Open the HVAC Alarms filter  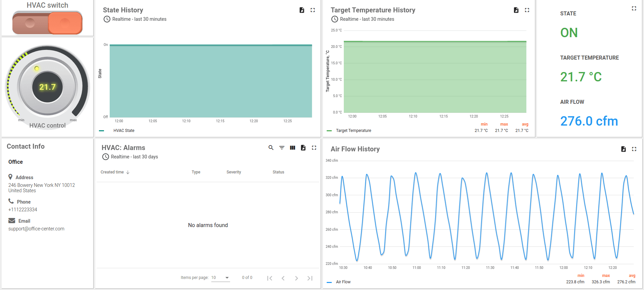282,148
